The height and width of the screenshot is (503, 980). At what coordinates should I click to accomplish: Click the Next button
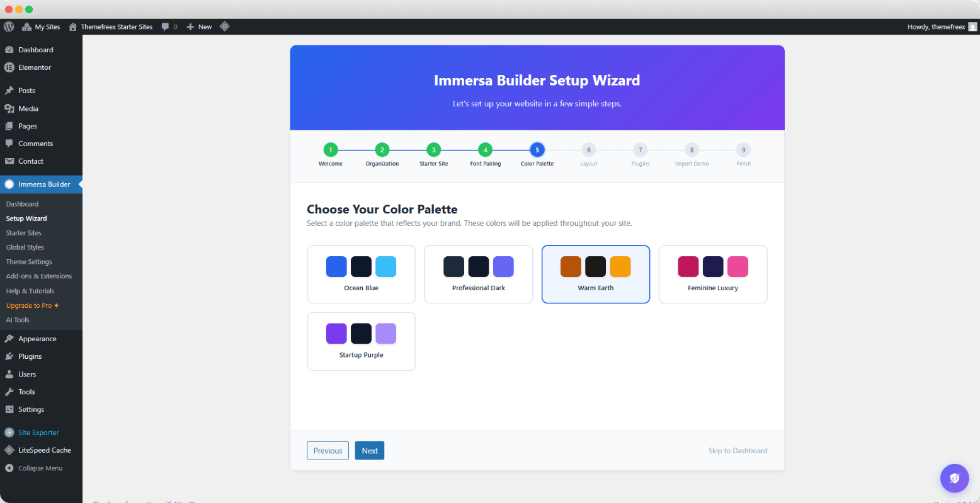[x=369, y=450]
